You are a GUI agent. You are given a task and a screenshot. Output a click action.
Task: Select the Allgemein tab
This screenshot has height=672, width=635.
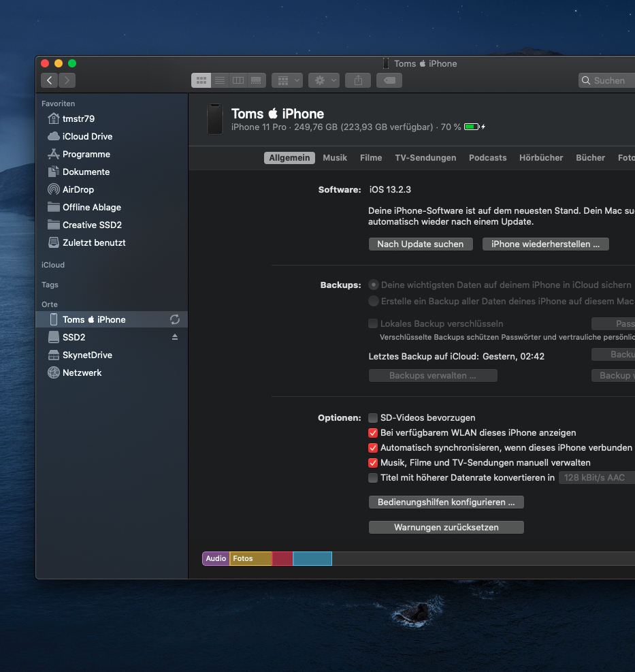coord(289,158)
